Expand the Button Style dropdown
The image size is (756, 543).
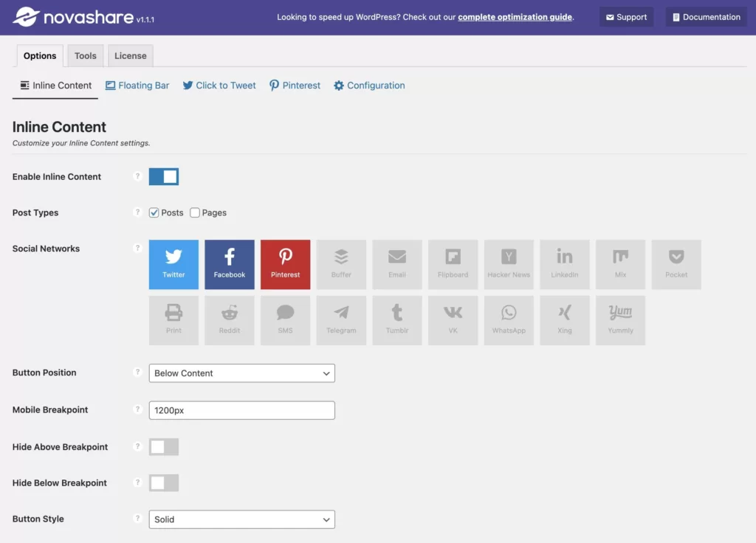click(241, 519)
